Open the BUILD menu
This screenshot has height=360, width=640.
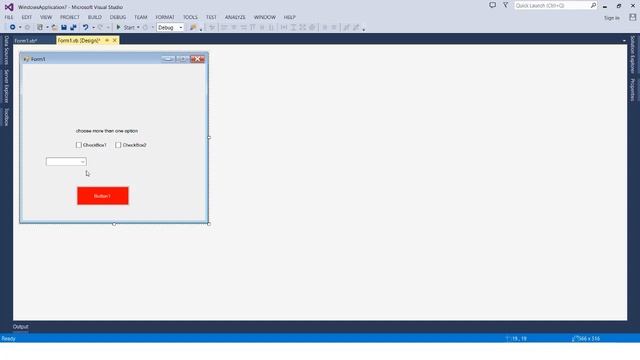pos(95,17)
